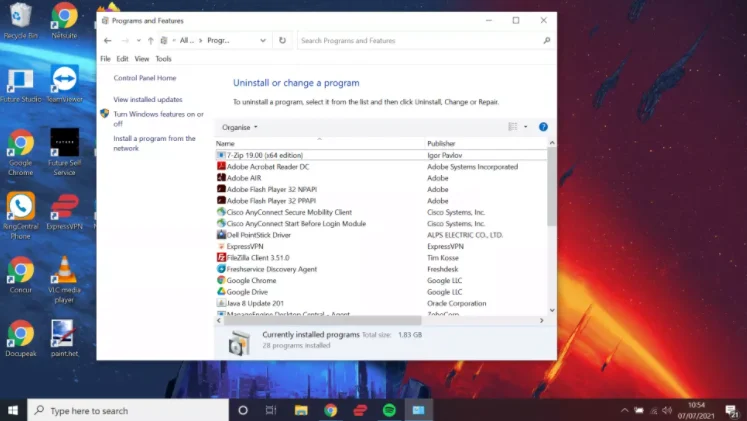Sort the list by the Name column header
747x421 pixels.
319,143
